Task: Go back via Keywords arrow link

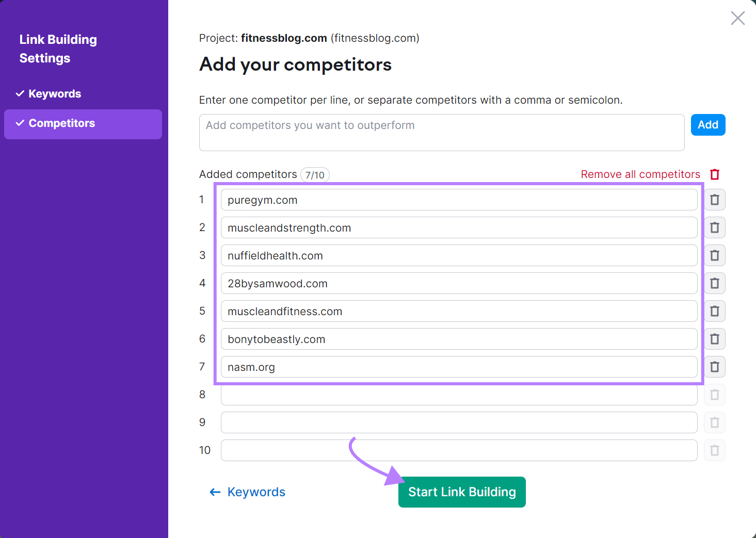Action: click(x=248, y=492)
